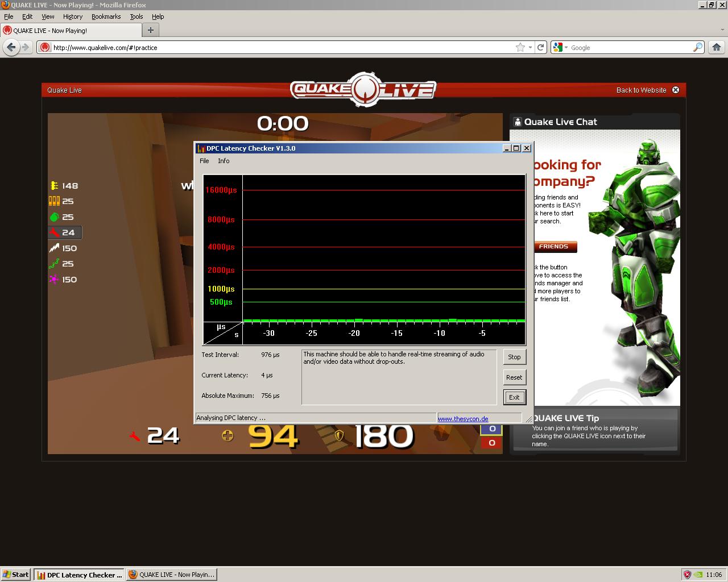Go to Firefox home page icon
This screenshot has height=582, width=728.
716,48
